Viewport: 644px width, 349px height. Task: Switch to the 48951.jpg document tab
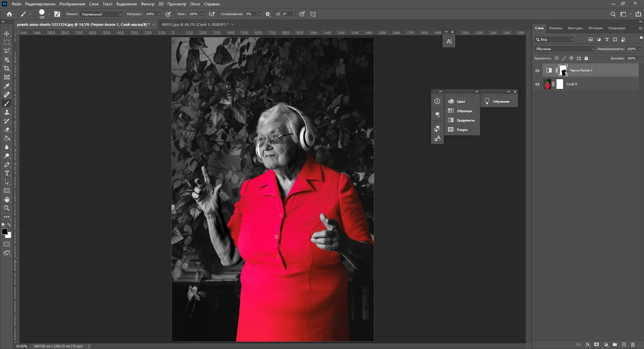(195, 24)
